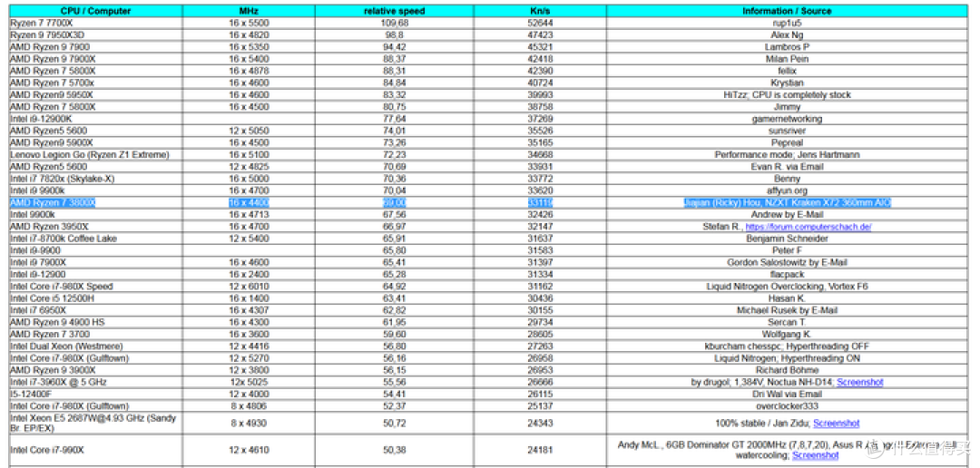Click the highlighted Kn/s value 33119
980x468 pixels.
pyautogui.click(x=539, y=202)
